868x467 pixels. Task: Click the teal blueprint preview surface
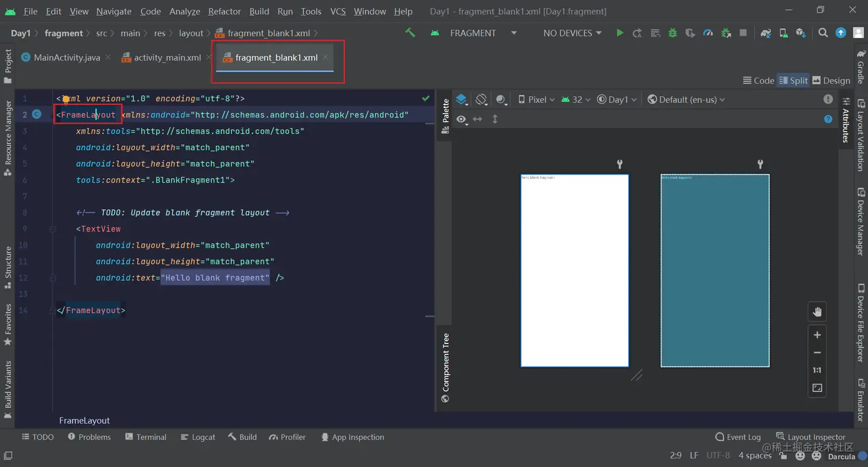[715, 271]
